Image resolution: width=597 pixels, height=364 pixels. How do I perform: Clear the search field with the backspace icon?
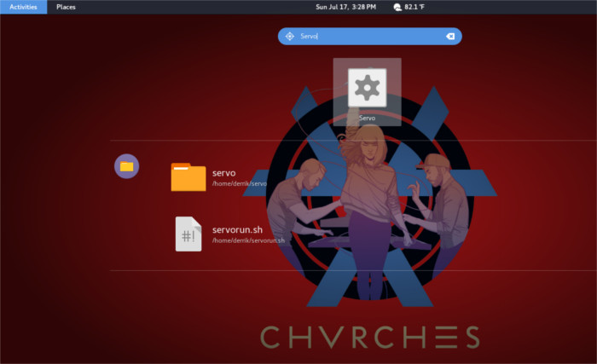[x=450, y=36]
